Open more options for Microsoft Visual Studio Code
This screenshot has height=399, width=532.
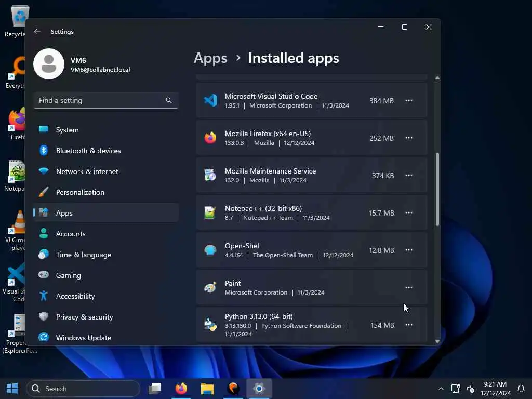pos(408,100)
